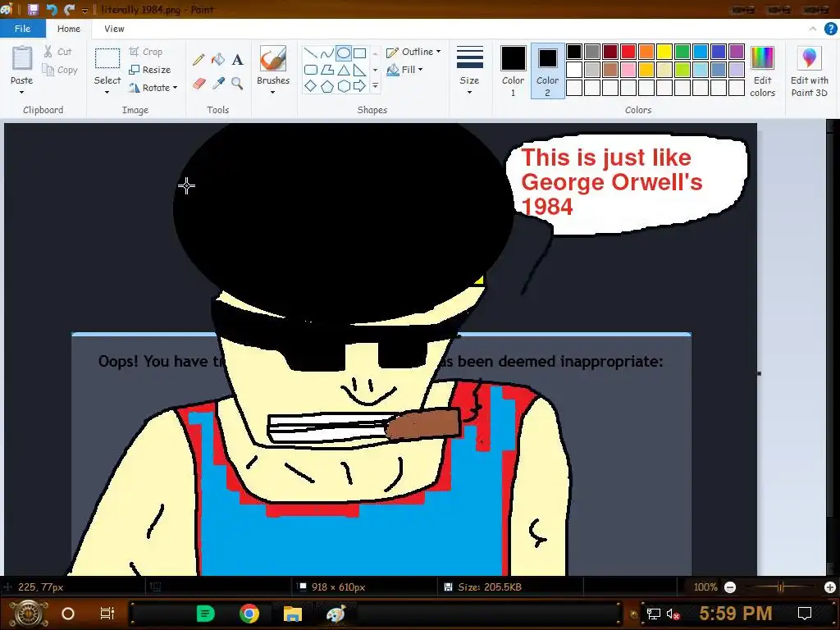
Task: Expand the Shapes gallery more arrow
Action: pos(375,85)
